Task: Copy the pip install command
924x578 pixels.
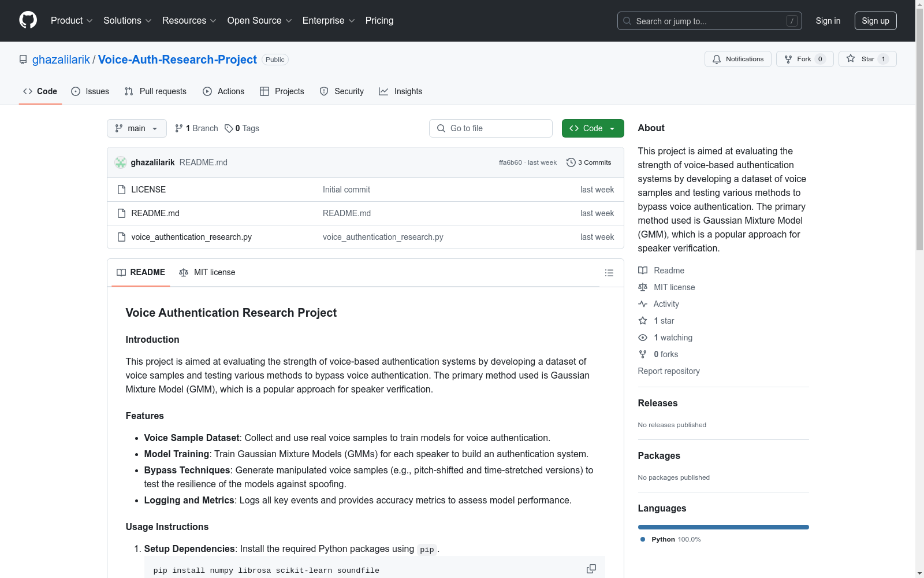Action: pyautogui.click(x=591, y=569)
